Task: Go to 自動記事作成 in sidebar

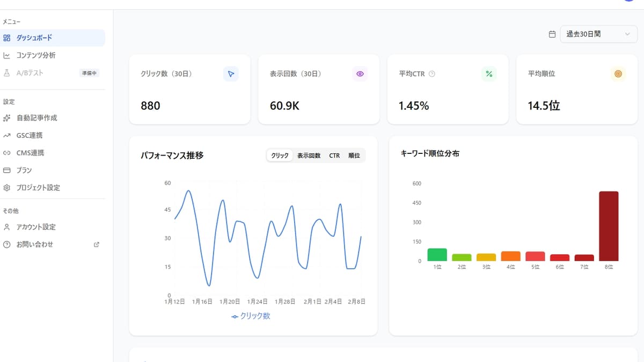Action: [x=36, y=118]
